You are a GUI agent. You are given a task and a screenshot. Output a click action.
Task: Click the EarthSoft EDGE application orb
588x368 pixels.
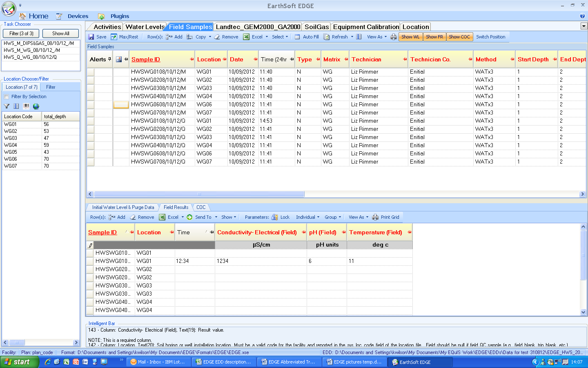click(9, 8)
